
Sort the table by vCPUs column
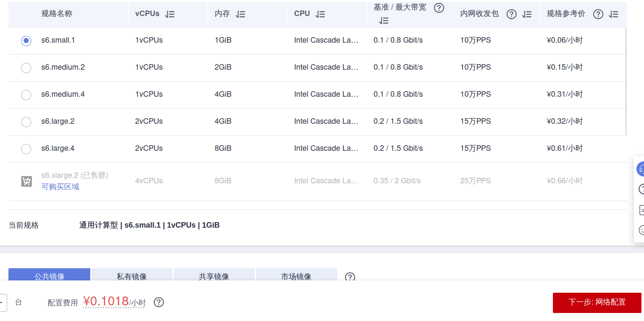[x=170, y=14]
